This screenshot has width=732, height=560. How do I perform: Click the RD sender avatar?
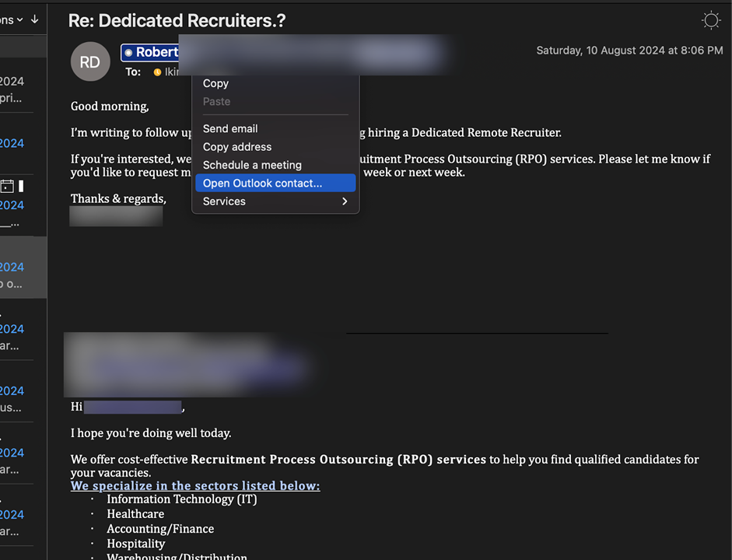[90, 61]
